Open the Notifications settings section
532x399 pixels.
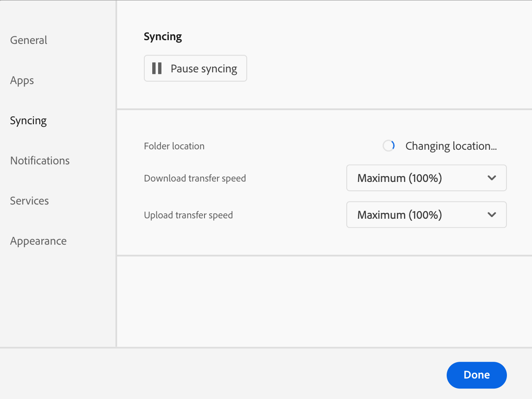pos(39,161)
